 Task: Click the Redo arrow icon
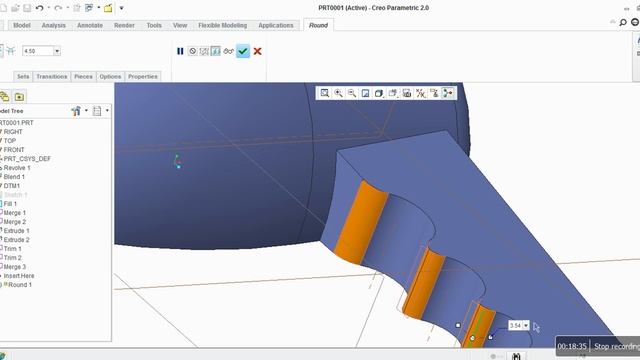click(x=58, y=8)
